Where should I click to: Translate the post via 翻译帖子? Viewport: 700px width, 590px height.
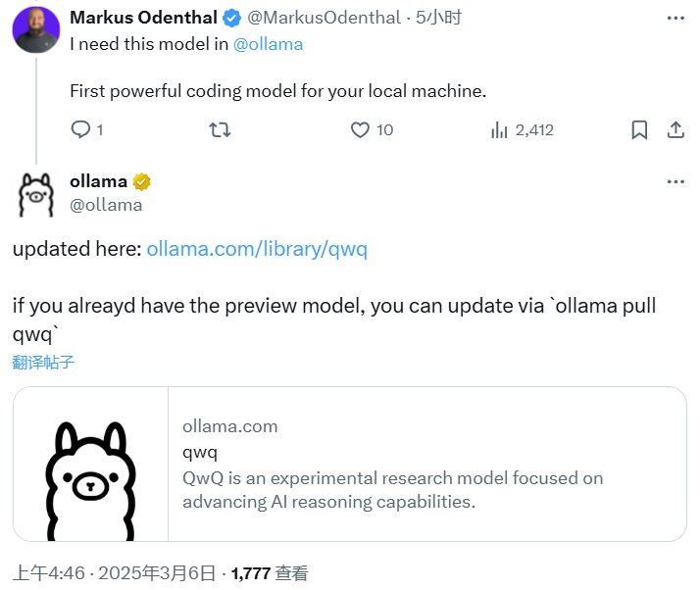point(43,362)
